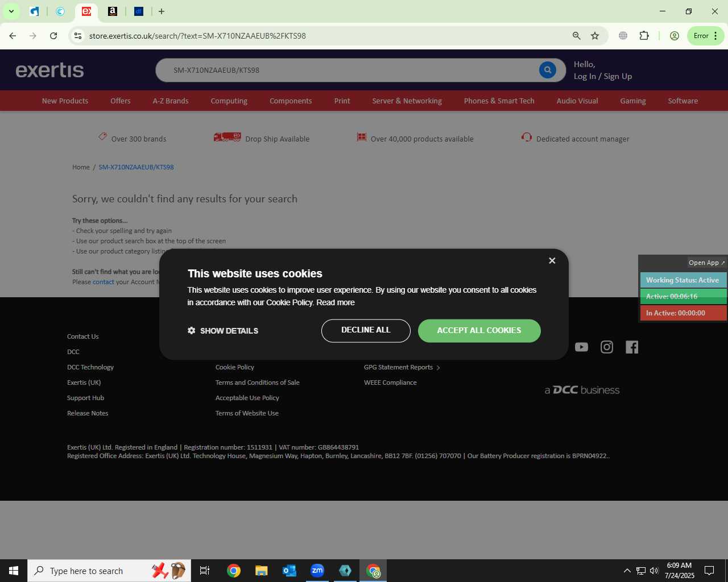This screenshot has width=728, height=582.
Task: Open the site information icon in address bar
Action: point(78,36)
